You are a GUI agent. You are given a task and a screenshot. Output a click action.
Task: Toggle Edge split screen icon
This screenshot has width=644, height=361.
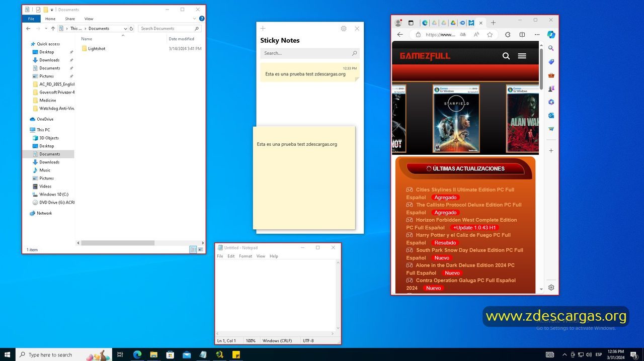click(522, 35)
